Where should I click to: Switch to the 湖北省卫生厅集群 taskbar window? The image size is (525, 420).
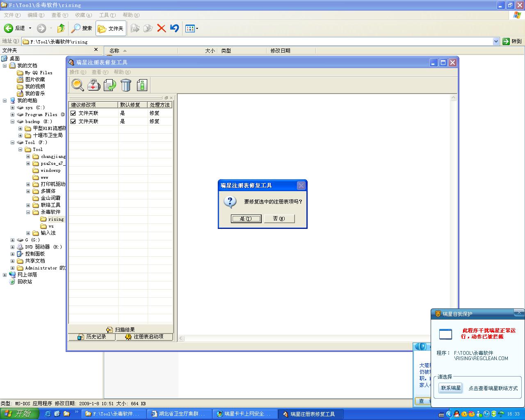(x=180, y=414)
